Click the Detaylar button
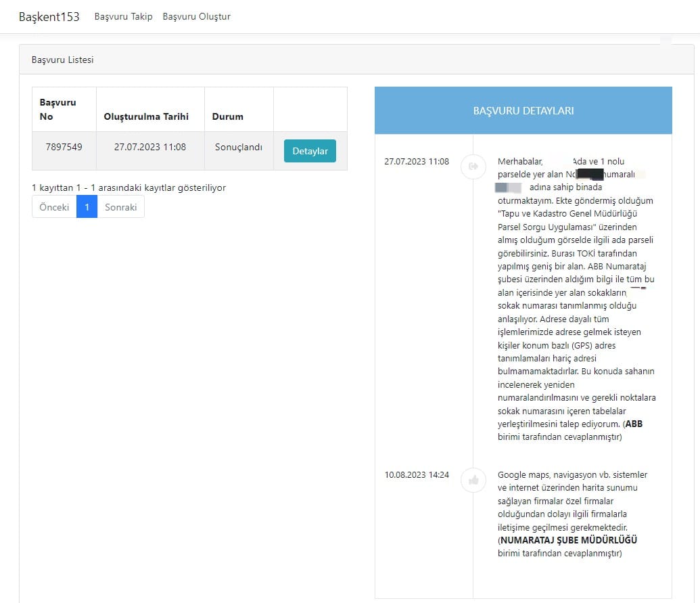The width and height of the screenshot is (700, 603). 310,151
